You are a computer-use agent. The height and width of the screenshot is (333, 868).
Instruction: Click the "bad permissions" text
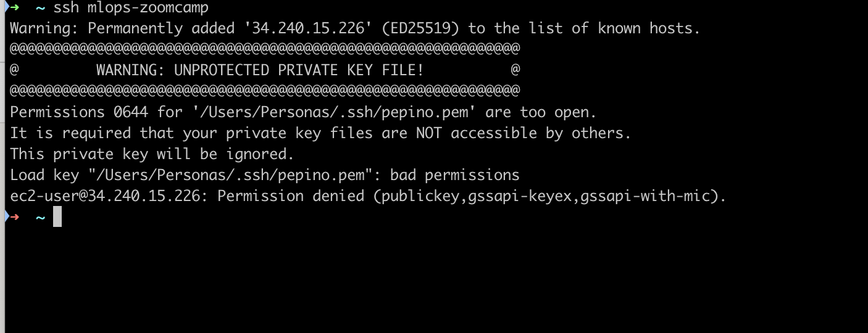pos(454,175)
